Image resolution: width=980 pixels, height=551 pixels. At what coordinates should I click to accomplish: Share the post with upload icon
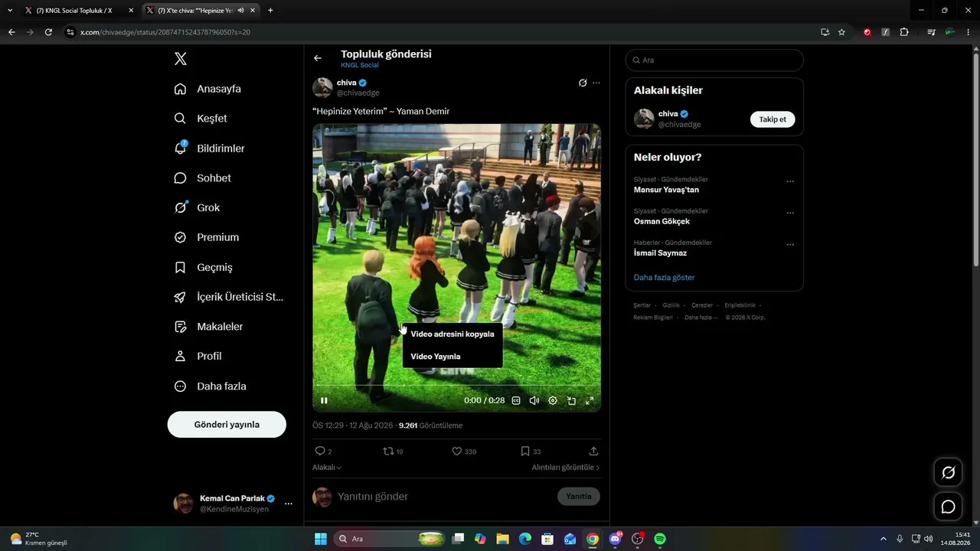593,452
